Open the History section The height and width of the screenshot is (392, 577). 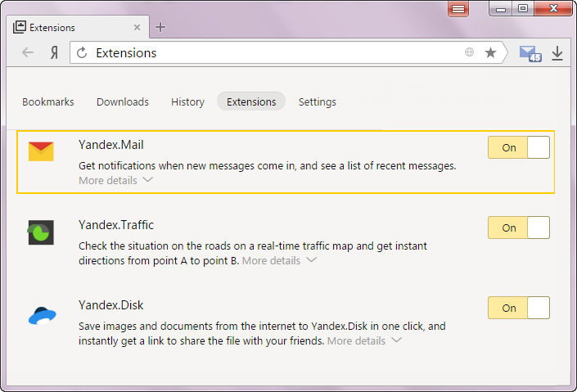tap(187, 102)
